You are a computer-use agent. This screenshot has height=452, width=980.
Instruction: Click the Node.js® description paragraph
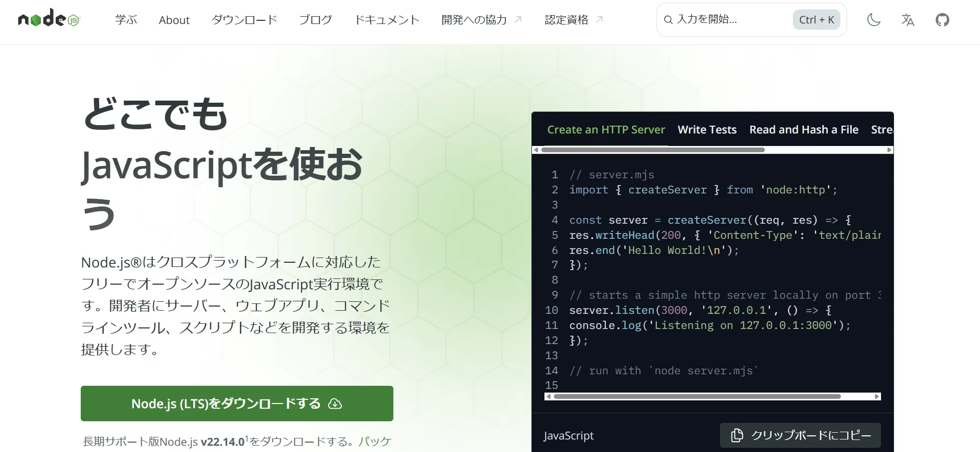235,306
